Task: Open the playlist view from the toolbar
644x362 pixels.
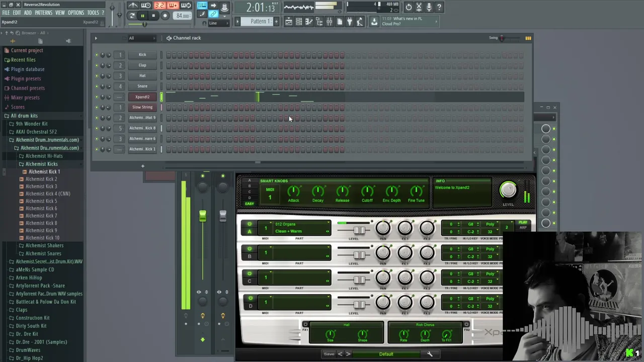Action: point(289,22)
